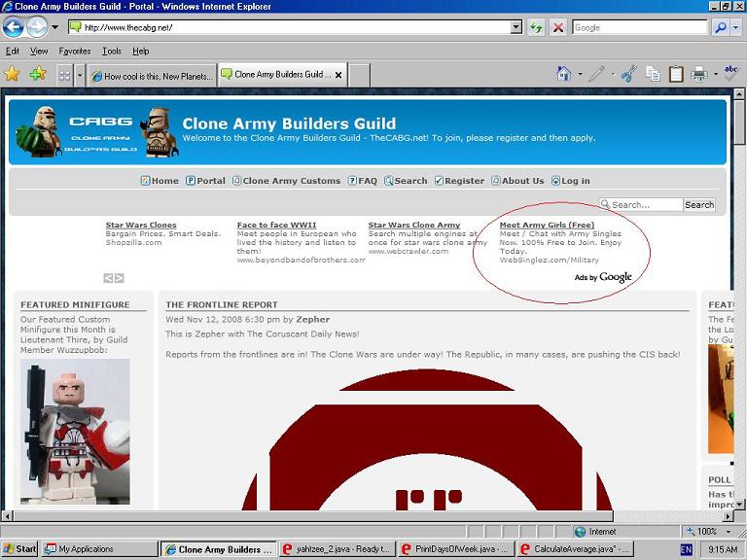The height and width of the screenshot is (560, 747).
Task: Click the Google search box in toolbar
Action: pyautogui.click(x=640, y=27)
